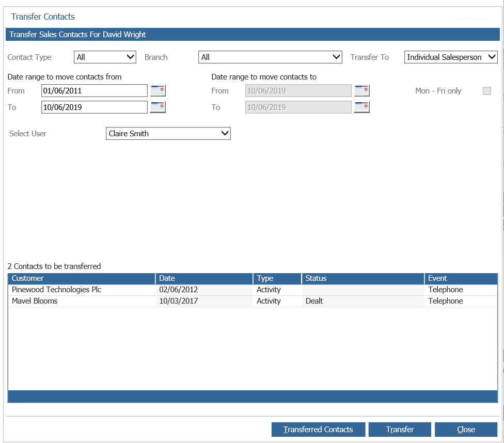This screenshot has height=443, width=504.
Task: Click the Close button
Action: click(466, 430)
